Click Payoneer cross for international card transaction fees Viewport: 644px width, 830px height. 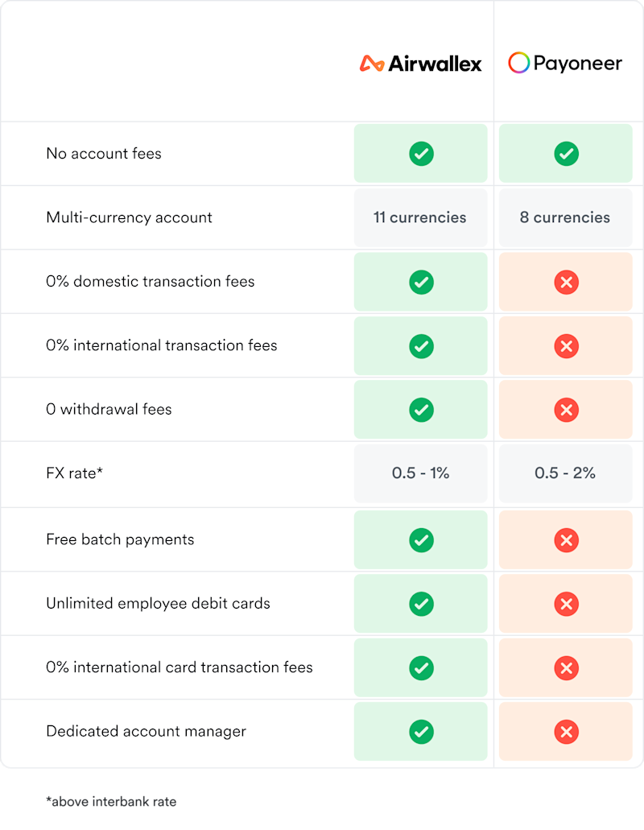(x=566, y=668)
